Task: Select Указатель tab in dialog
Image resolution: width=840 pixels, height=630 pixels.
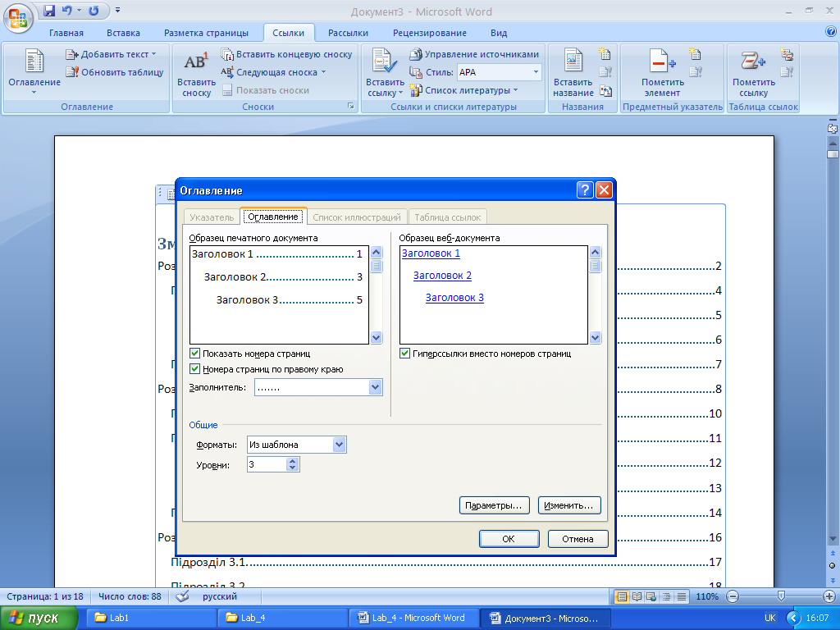Action: coord(212,217)
